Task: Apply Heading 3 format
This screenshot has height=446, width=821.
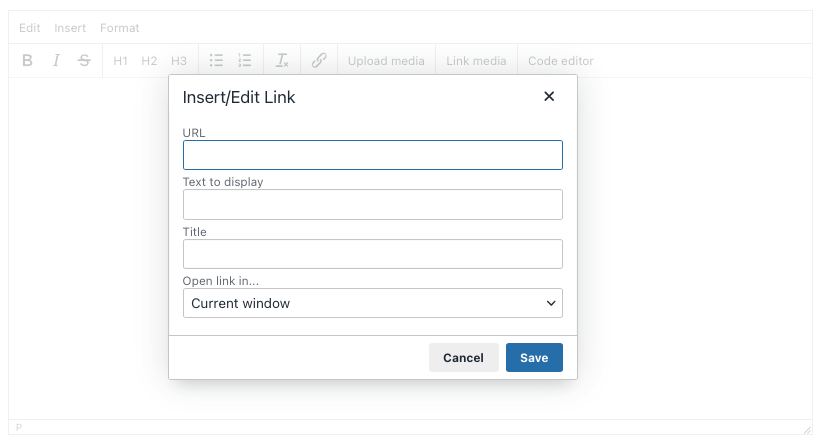Action: click(179, 61)
